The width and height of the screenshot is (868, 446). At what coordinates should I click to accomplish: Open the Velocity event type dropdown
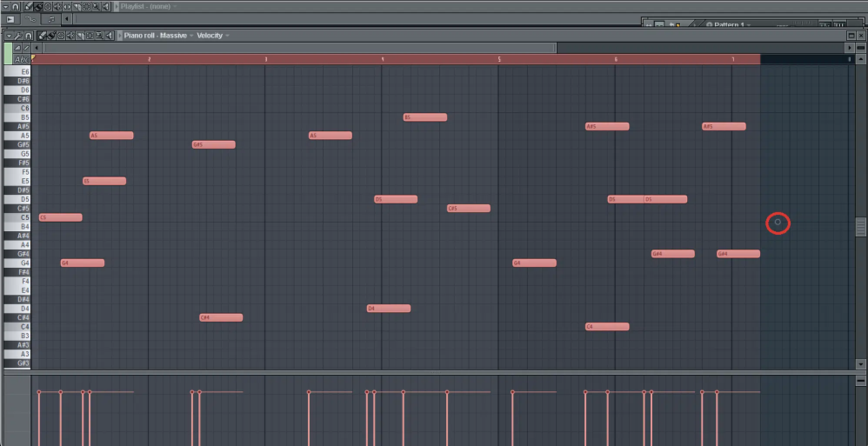point(213,36)
